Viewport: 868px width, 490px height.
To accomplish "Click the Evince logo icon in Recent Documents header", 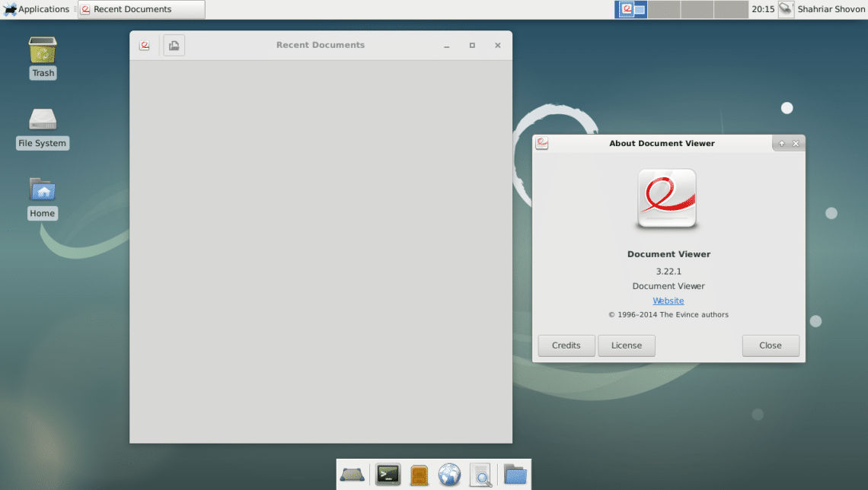I will pyautogui.click(x=145, y=46).
